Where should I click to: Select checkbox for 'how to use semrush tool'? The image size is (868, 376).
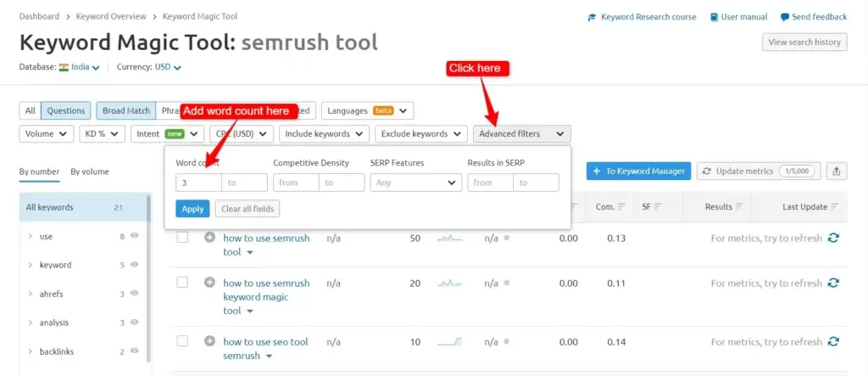coord(182,238)
